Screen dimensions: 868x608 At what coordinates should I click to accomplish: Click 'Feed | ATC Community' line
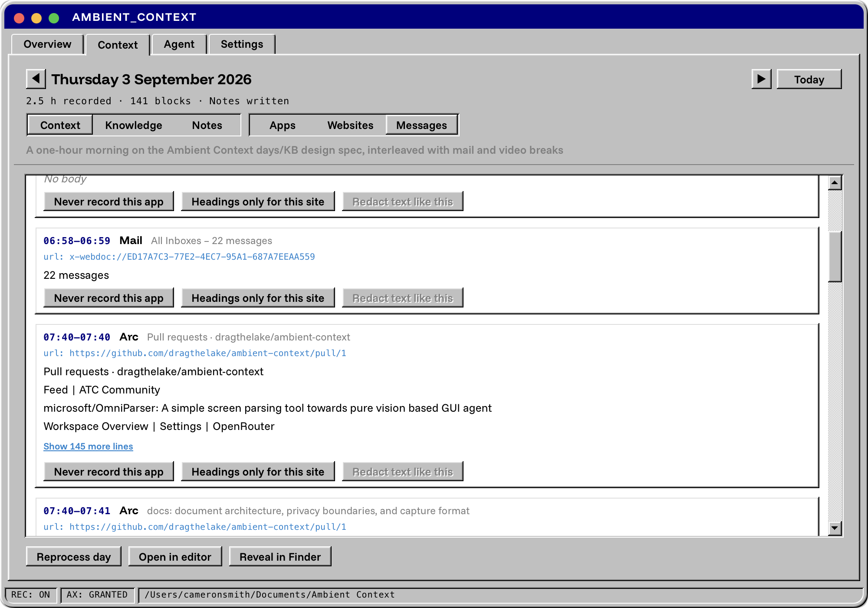[x=102, y=390]
